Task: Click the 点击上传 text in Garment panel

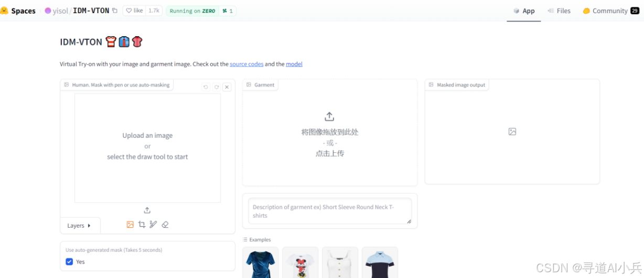Action: [330, 153]
